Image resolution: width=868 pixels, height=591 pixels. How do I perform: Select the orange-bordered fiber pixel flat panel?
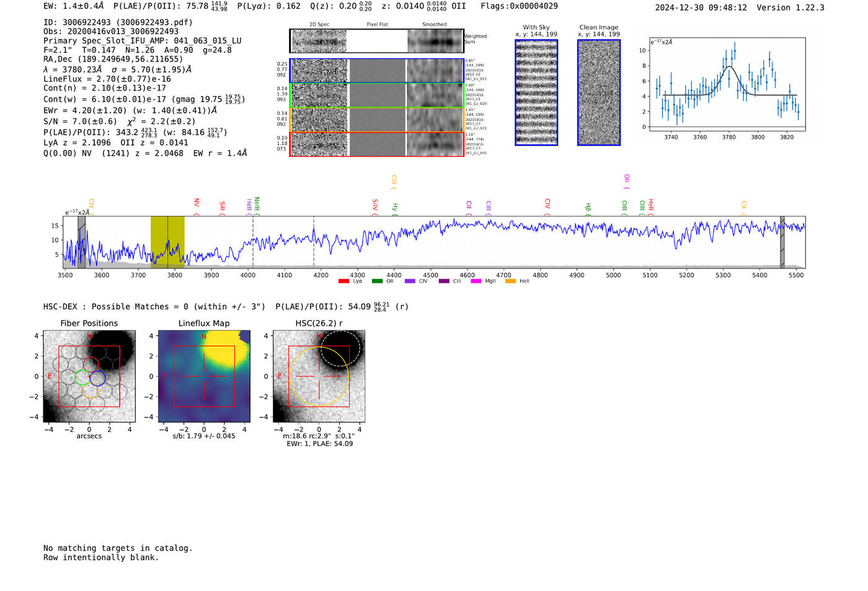tap(377, 120)
